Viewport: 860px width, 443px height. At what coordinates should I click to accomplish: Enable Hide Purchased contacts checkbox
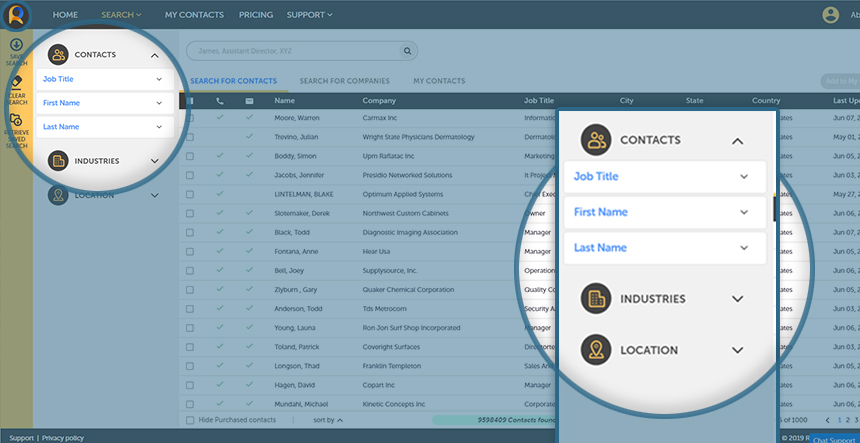[190, 420]
